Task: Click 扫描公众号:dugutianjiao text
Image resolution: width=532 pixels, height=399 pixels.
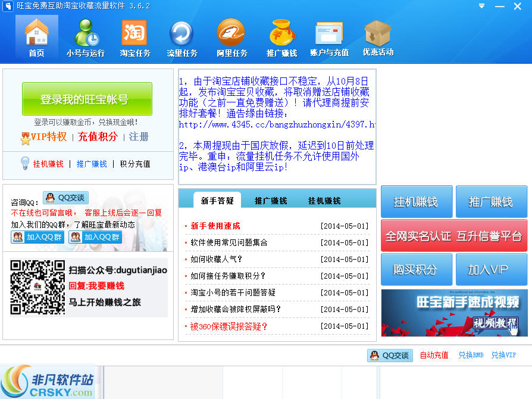Action: tap(118, 270)
